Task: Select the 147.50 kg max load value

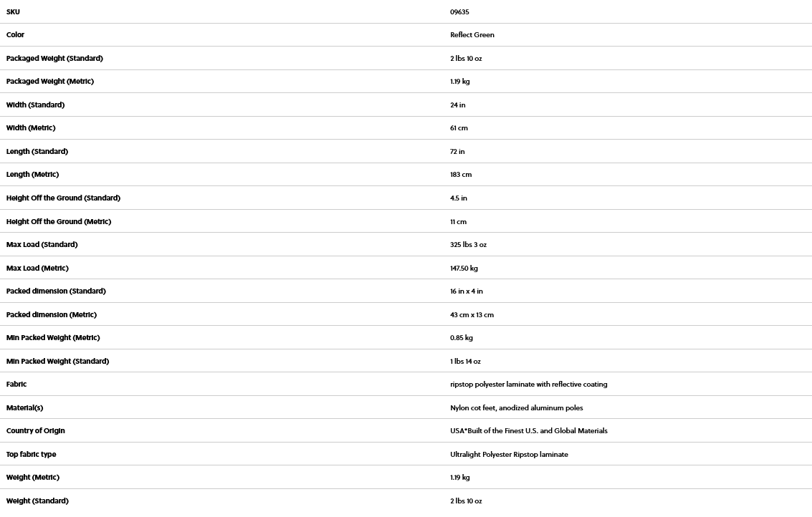Action: click(x=464, y=269)
